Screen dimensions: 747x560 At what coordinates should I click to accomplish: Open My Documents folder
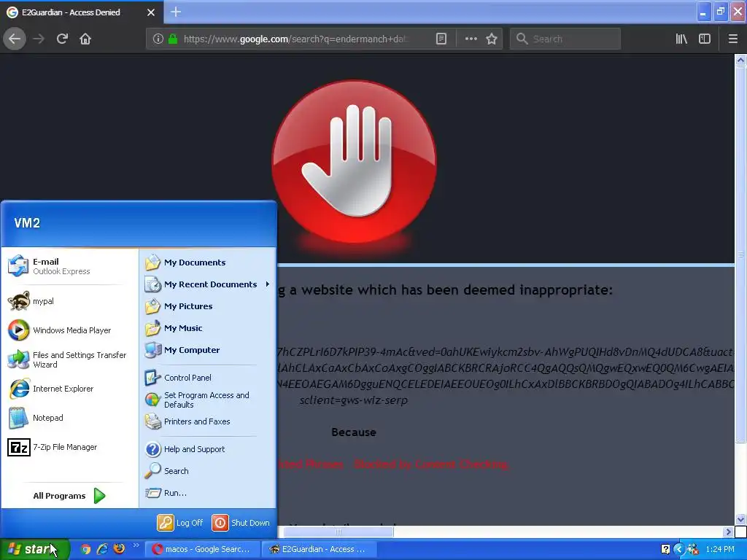[x=208, y=262]
